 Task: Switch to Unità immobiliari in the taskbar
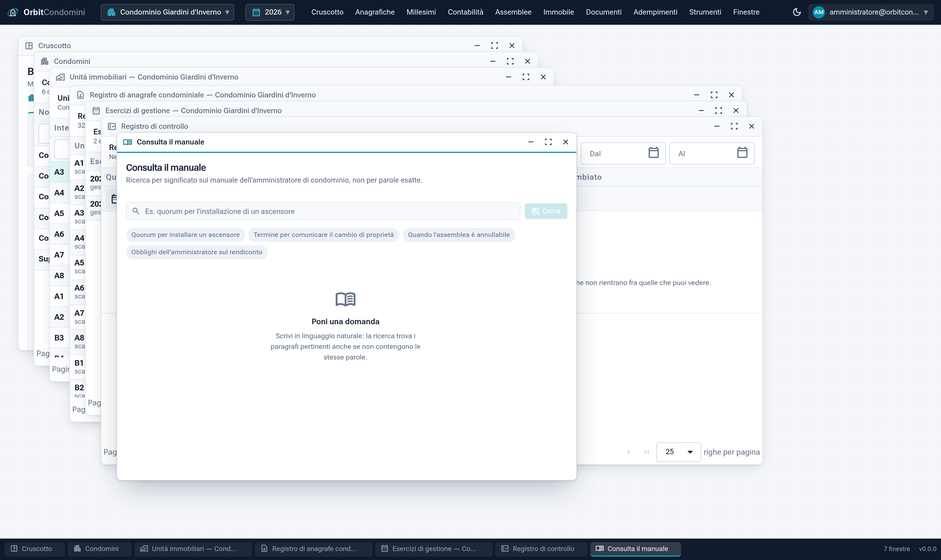(x=193, y=549)
